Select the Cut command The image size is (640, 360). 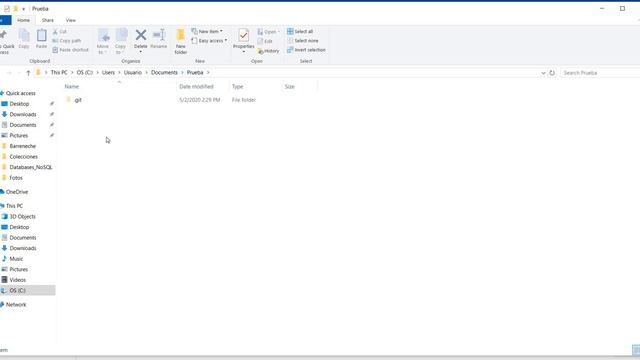coord(60,31)
